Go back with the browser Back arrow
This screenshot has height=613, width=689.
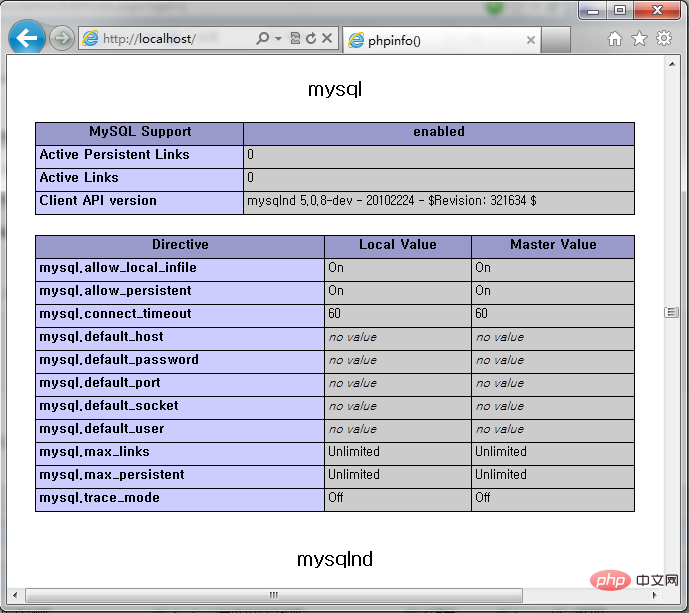27,38
